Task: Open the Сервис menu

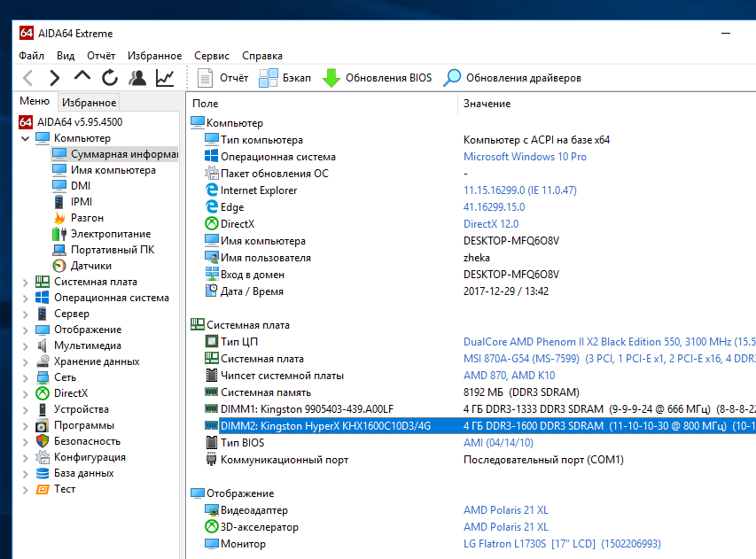Action: 211,56
